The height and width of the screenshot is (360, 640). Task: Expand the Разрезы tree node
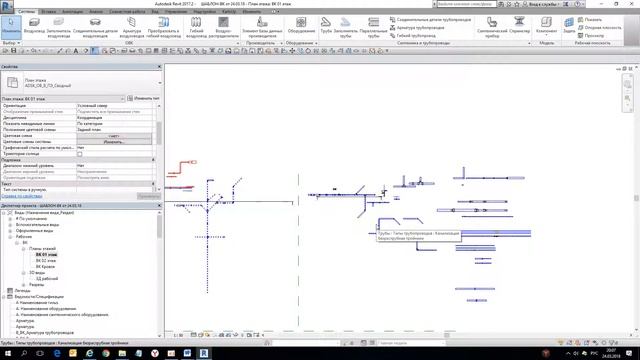point(23,285)
